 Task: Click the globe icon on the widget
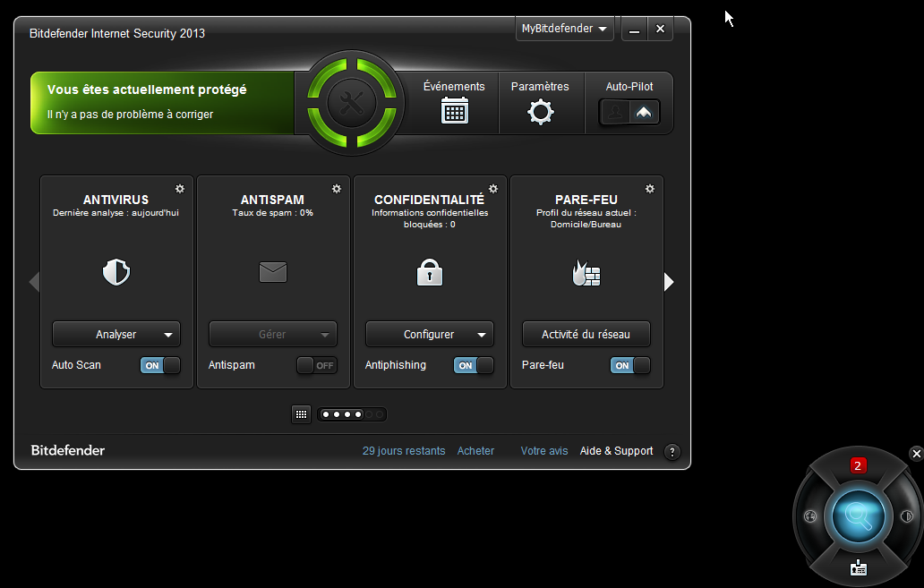[x=810, y=516]
